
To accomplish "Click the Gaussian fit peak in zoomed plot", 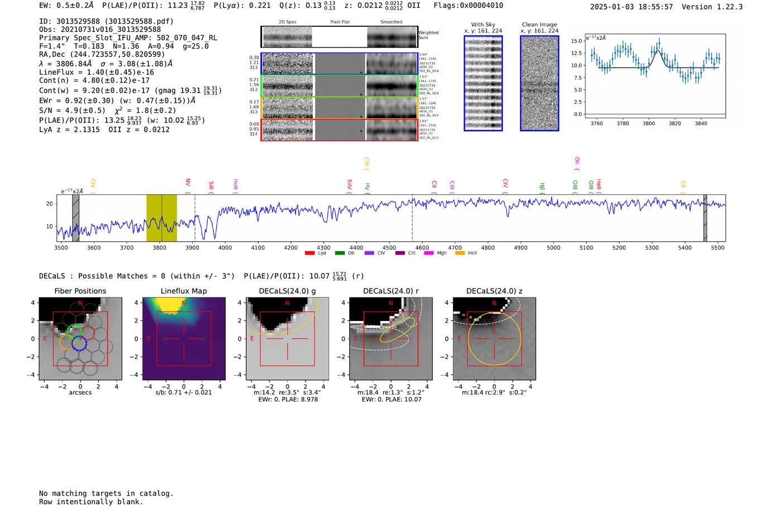I will 658,51.
